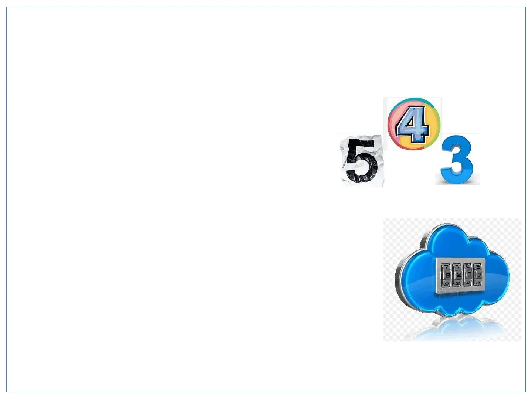Click digit 1 atop second lock wheel
This screenshot has width=532, height=399.
point(458,266)
